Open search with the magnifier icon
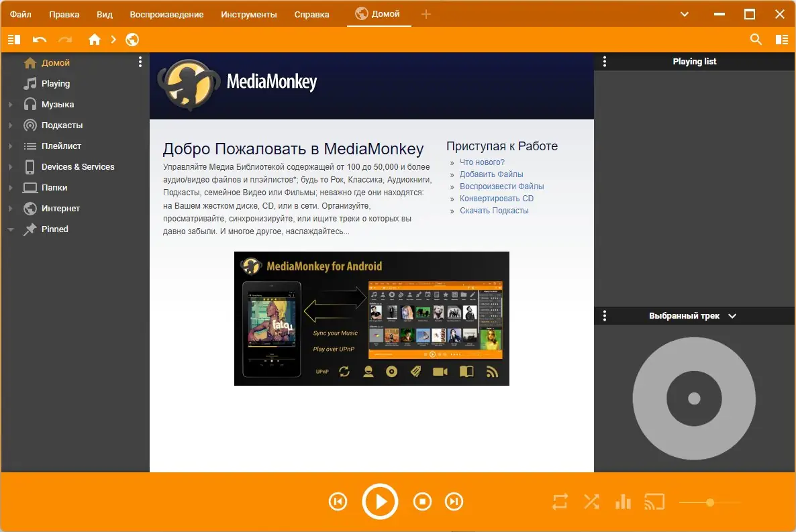The width and height of the screenshot is (796, 532). (x=756, y=40)
